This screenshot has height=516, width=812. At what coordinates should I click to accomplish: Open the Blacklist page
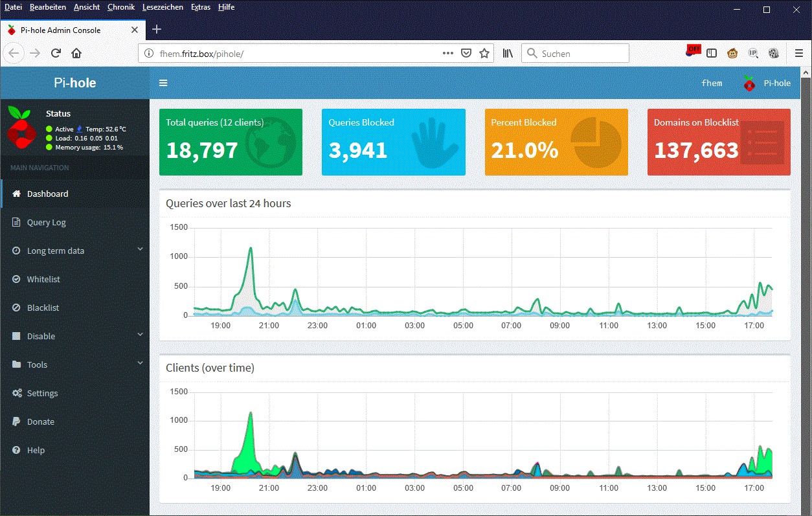tap(75, 308)
